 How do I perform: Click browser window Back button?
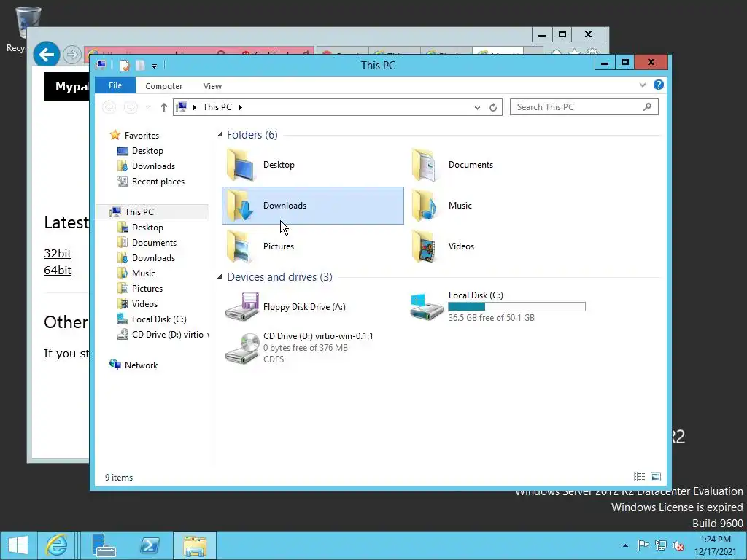coord(46,54)
